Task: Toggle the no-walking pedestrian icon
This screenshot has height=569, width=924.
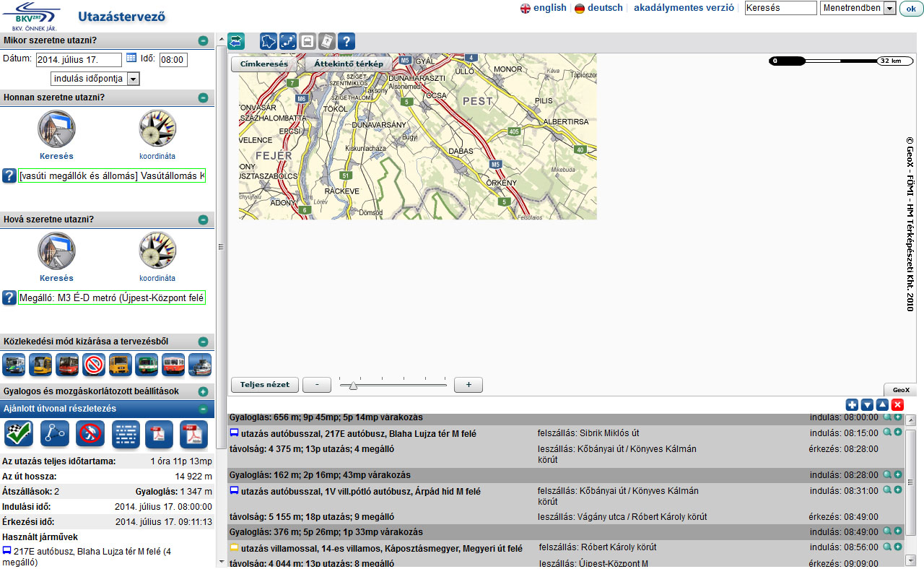Action: [x=90, y=434]
